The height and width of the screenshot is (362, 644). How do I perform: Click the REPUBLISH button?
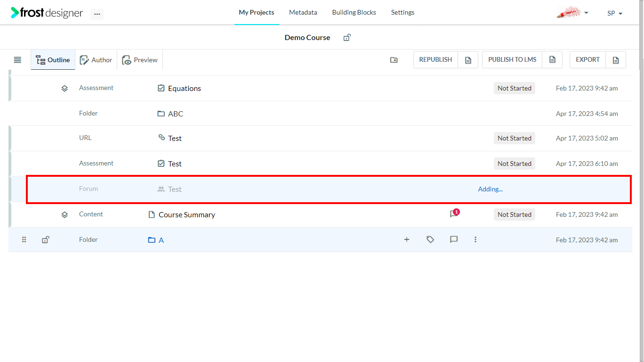[x=435, y=59]
